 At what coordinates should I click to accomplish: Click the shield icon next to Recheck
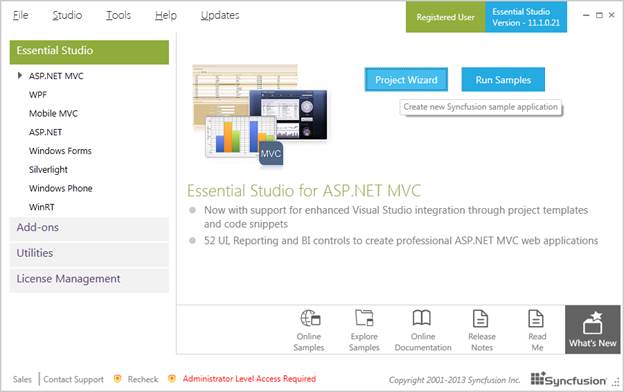[x=117, y=379]
